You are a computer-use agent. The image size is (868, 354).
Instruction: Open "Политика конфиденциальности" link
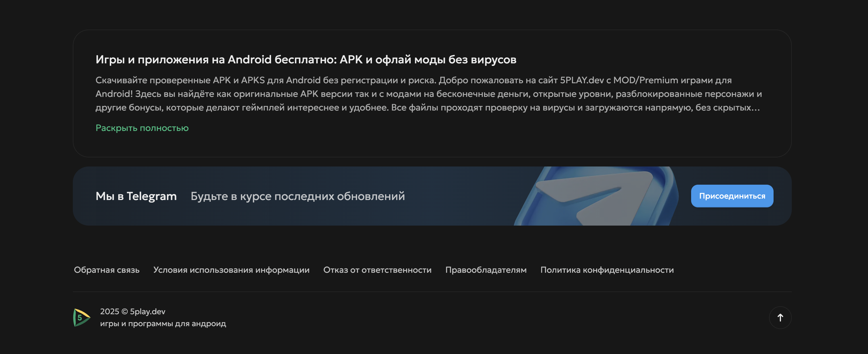point(607,270)
